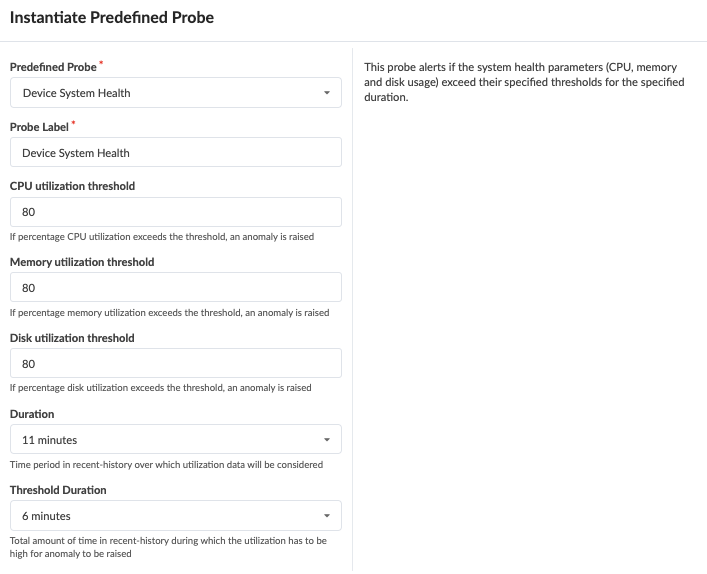Click the "Threshold Duration" field label

[x=58, y=490]
